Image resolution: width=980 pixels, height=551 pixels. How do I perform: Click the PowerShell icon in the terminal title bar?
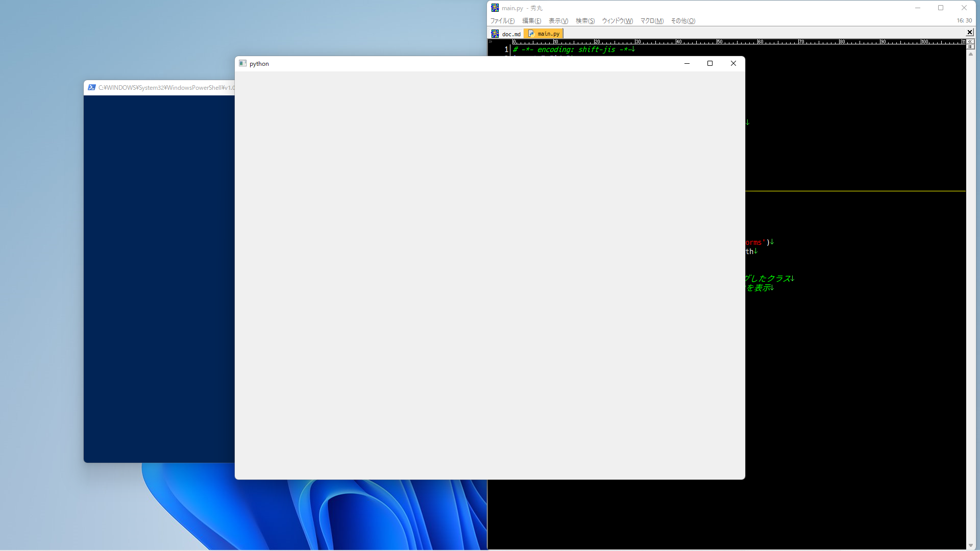point(92,87)
